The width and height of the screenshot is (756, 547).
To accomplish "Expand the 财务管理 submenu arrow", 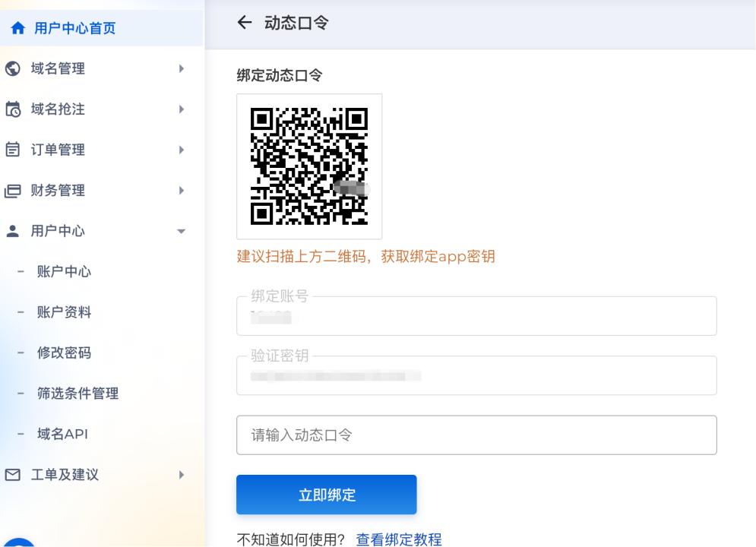I will click(x=182, y=191).
